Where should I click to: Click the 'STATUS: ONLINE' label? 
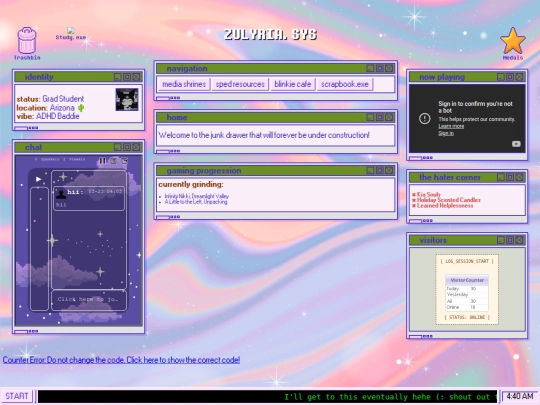(467, 317)
